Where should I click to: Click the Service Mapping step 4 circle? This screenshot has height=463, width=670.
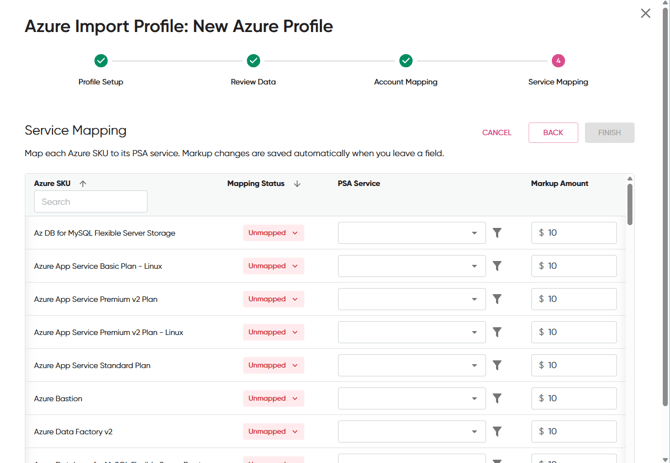point(558,61)
